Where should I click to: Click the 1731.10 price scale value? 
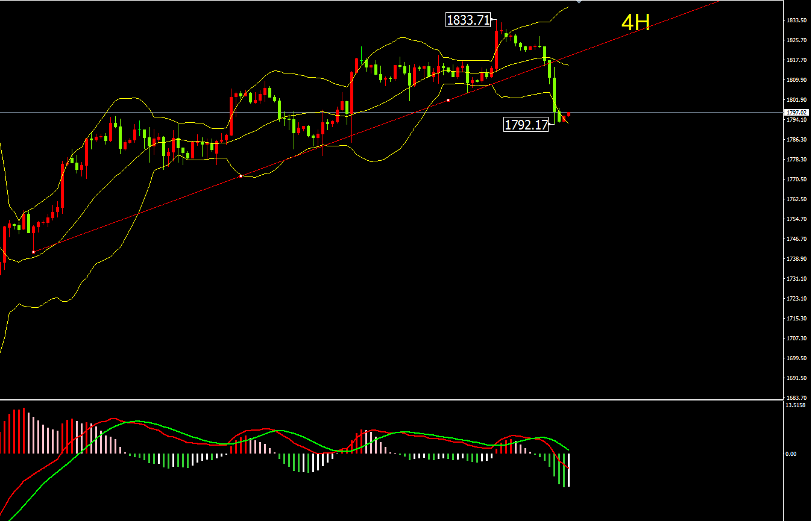(796, 279)
